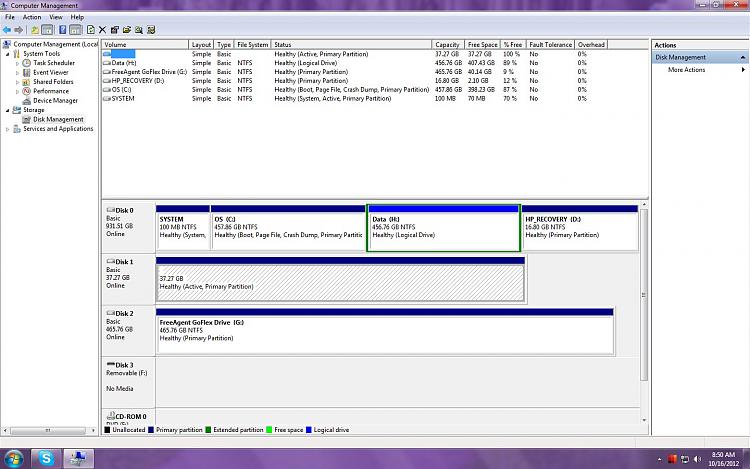Sort by the Status column header

tap(351, 44)
